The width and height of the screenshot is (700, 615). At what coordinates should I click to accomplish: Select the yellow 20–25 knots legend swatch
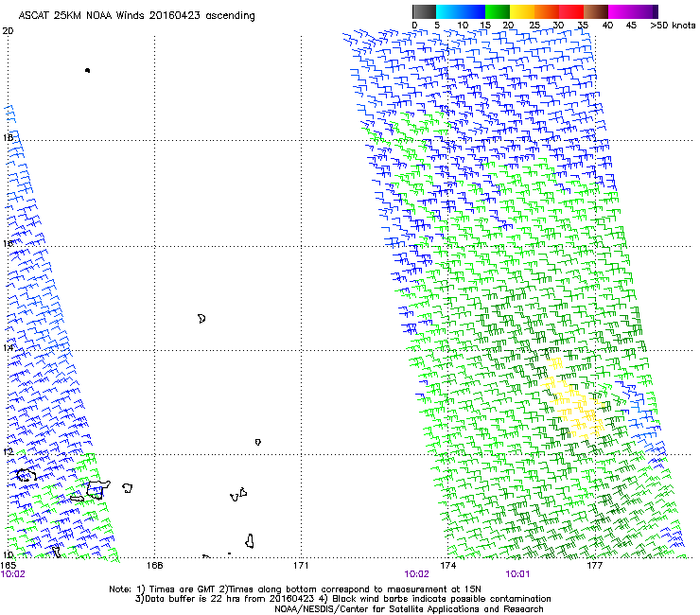[x=522, y=11]
